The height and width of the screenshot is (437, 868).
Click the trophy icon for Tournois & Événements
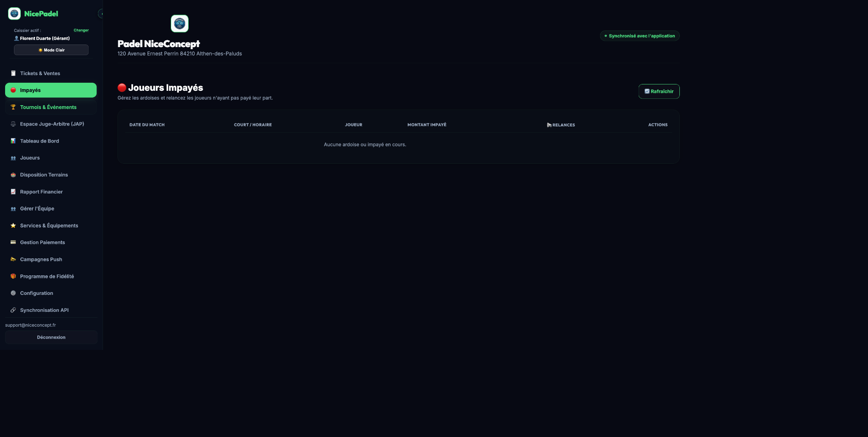point(13,107)
